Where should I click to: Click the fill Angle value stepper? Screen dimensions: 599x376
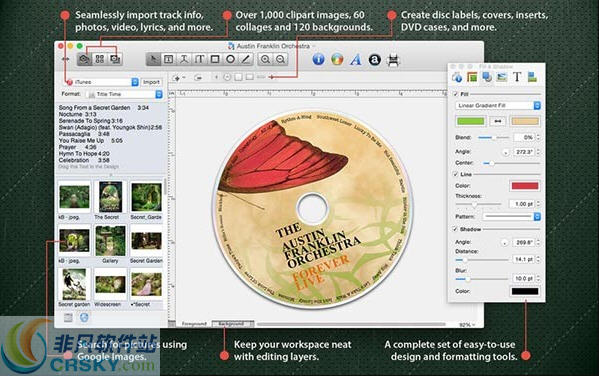pos(538,152)
